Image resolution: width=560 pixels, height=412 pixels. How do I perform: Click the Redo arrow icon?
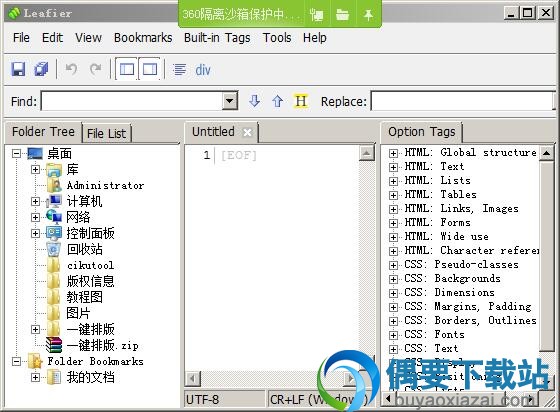(x=95, y=69)
